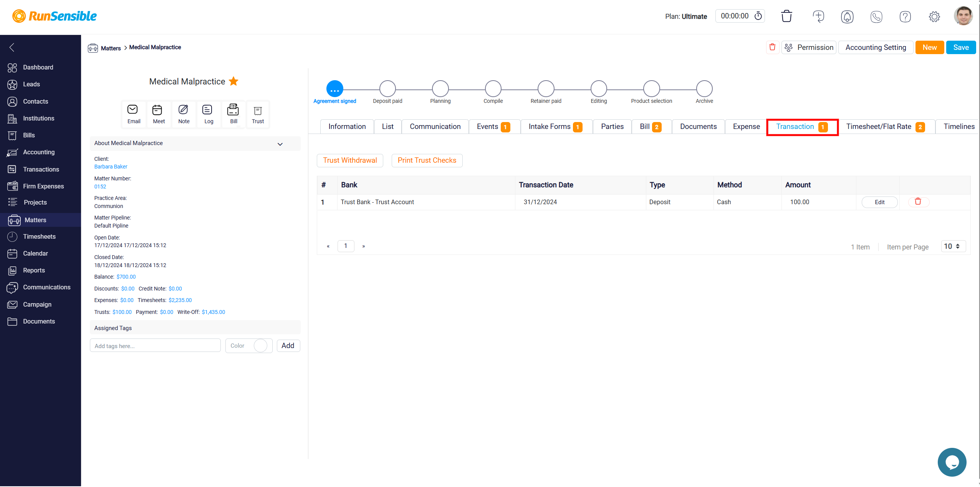Open the items per page dropdown
Viewport: 980px width, 487px height.
(x=953, y=246)
